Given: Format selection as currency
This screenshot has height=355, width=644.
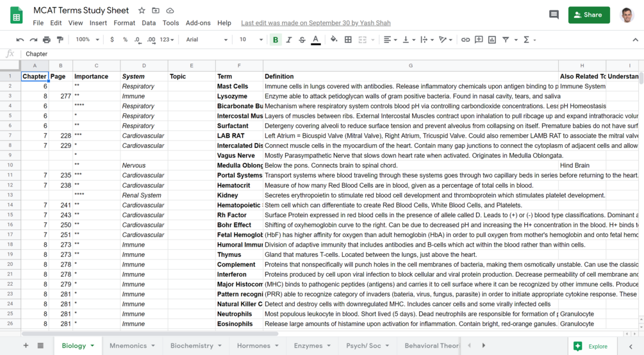Looking at the screenshot, I should click(x=111, y=40).
